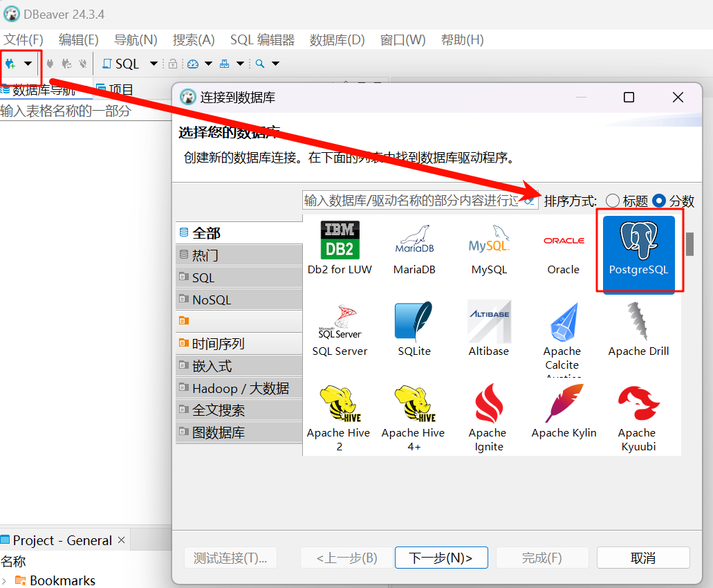Sort drivers by 标题 radio button
The image size is (713, 588).
pyautogui.click(x=613, y=201)
